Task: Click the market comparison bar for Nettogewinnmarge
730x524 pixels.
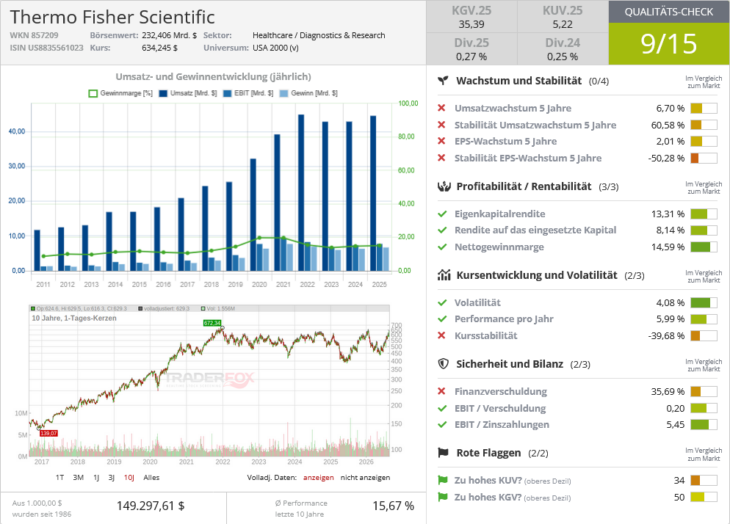Action: [703, 247]
